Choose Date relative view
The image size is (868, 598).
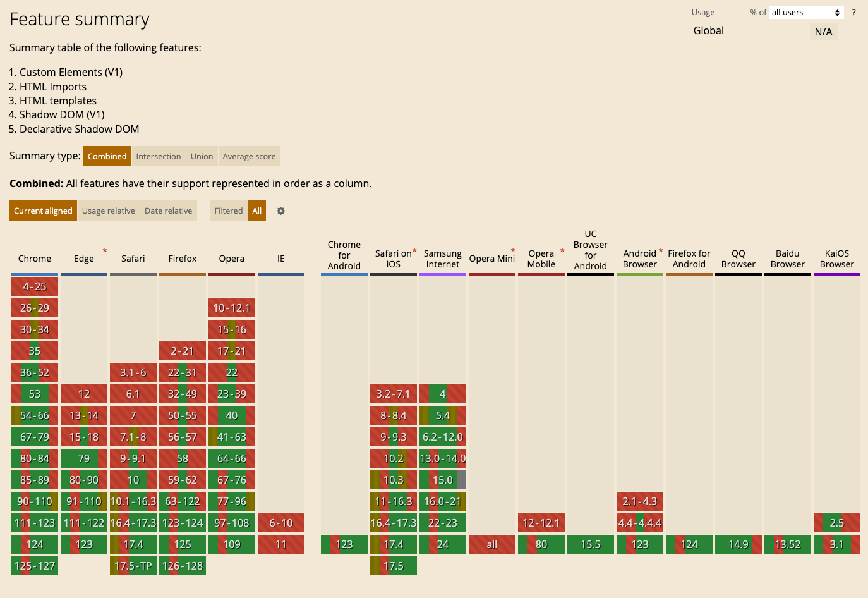click(x=169, y=211)
